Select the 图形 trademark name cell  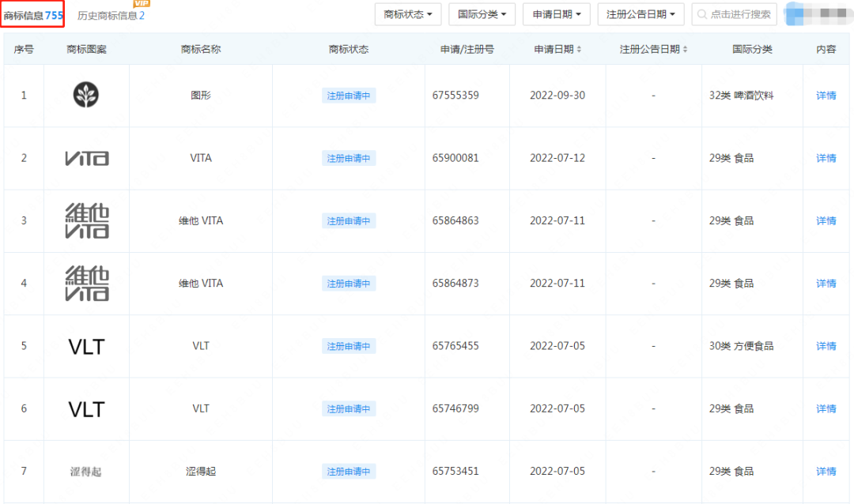(x=201, y=96)
